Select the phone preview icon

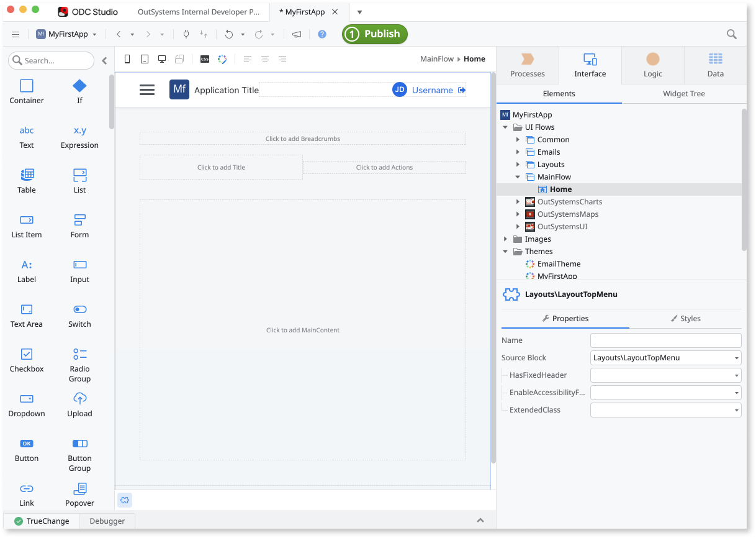coord(127,58)
